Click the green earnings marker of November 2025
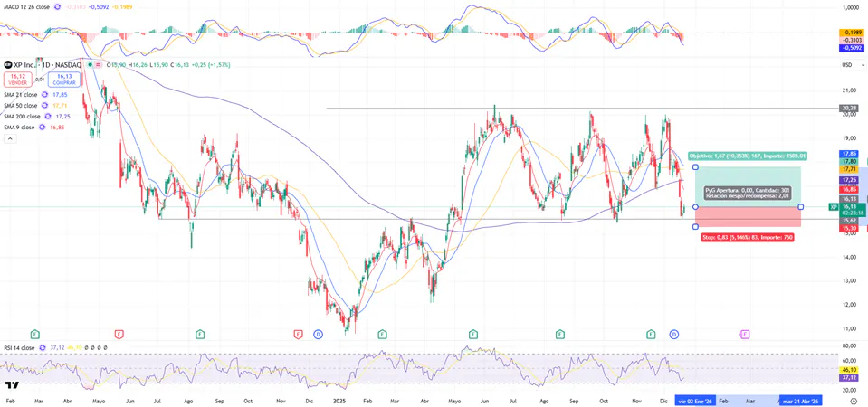The image size is (868, 407). tap(652, 334)
